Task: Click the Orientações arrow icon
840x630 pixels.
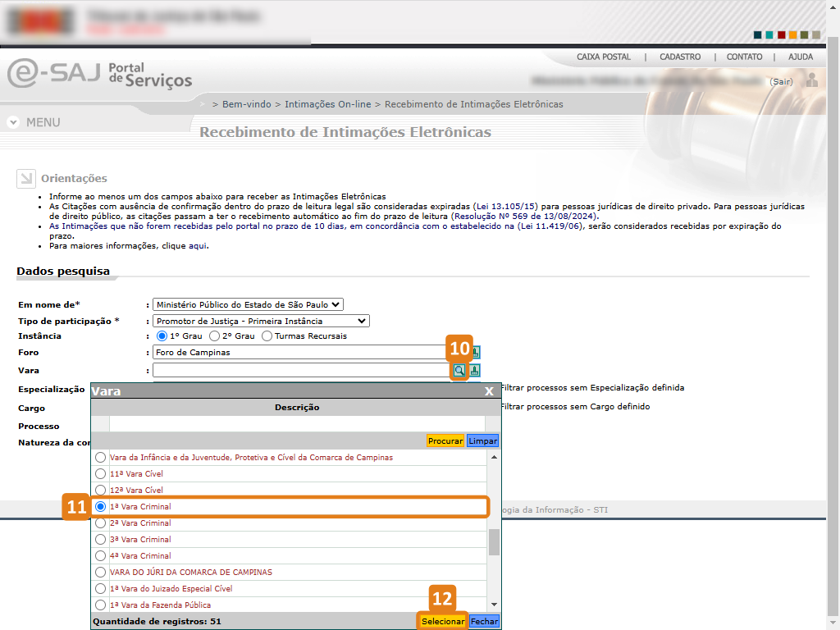Action: [x=25, y=178]
